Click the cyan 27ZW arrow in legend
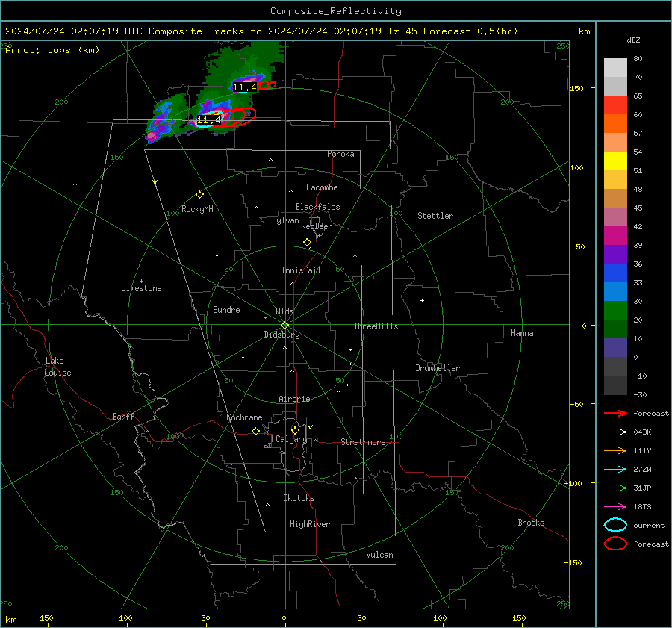Screen dimensions: 672x628 click(x=615, y=470)
